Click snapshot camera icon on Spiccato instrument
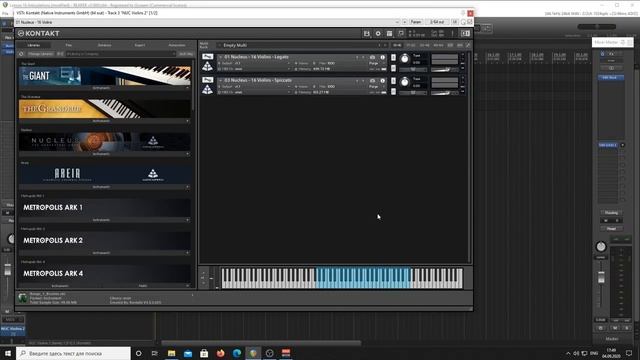 [x=372, y=81]
